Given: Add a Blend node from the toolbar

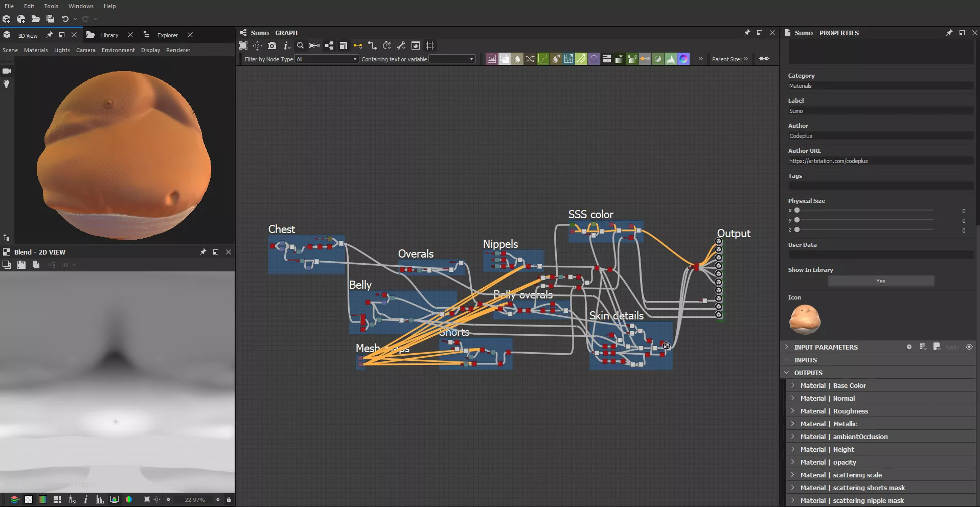Looking at the screenshot, I should pos(504,59).
